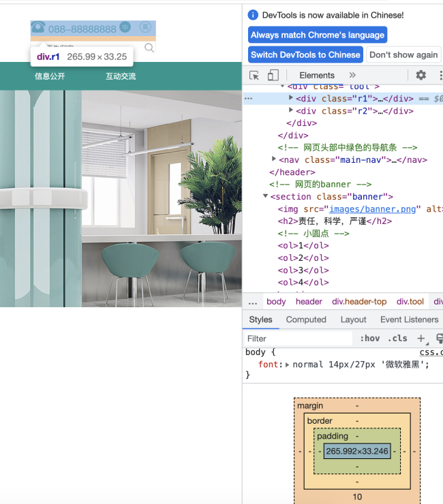Click 互动交流 navigation link
The image size is (443, 504).
(121, 76)
